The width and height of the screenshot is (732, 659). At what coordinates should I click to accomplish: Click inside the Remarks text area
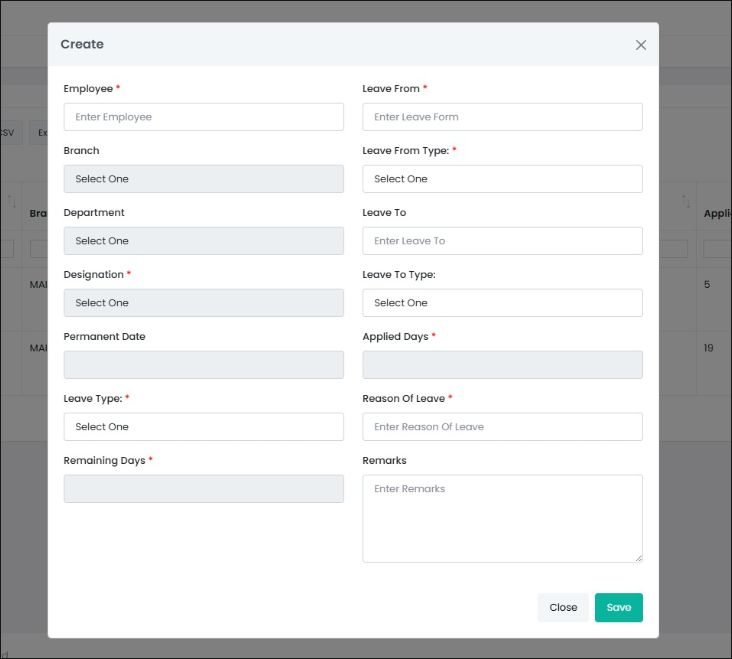coord(502,518)
